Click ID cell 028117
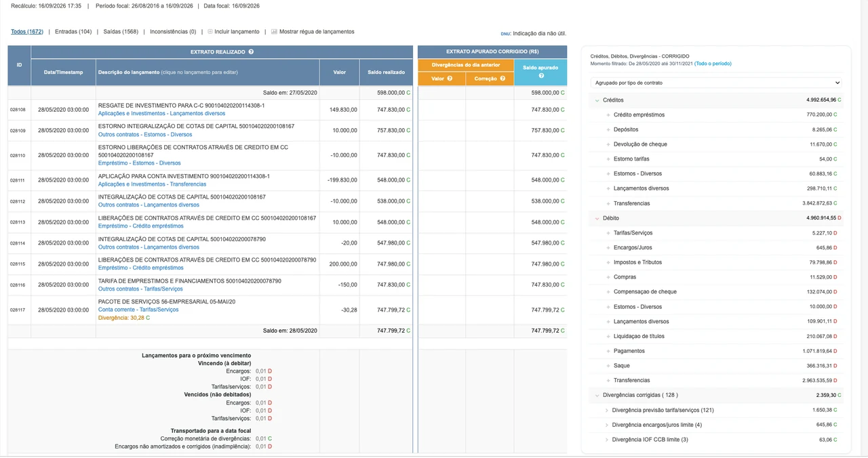This screenshot has height=458, width=868. (x=18, y=310)
